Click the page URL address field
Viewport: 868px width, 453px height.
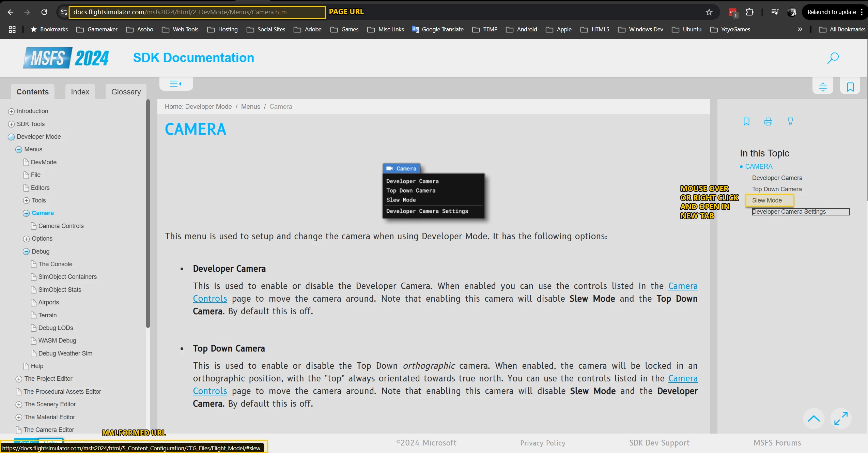(197, 12)
